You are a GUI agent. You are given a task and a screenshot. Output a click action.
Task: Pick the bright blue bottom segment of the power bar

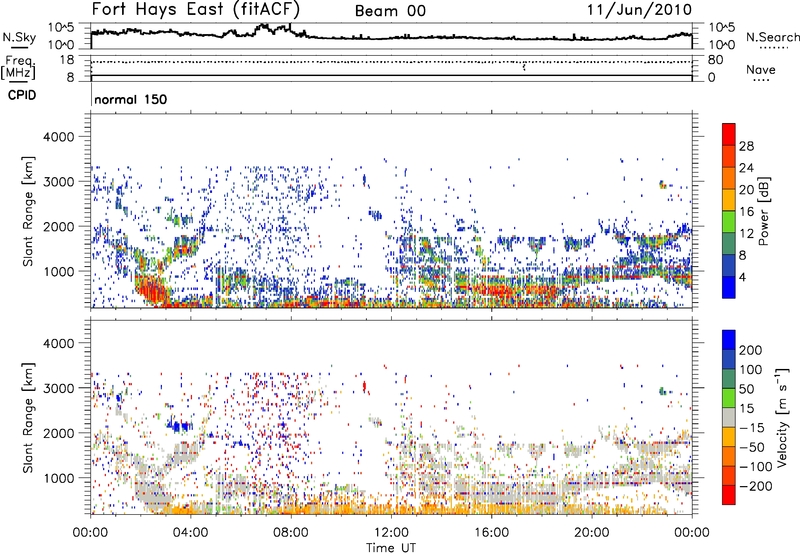pyautogui.click(x=729, y=287)
